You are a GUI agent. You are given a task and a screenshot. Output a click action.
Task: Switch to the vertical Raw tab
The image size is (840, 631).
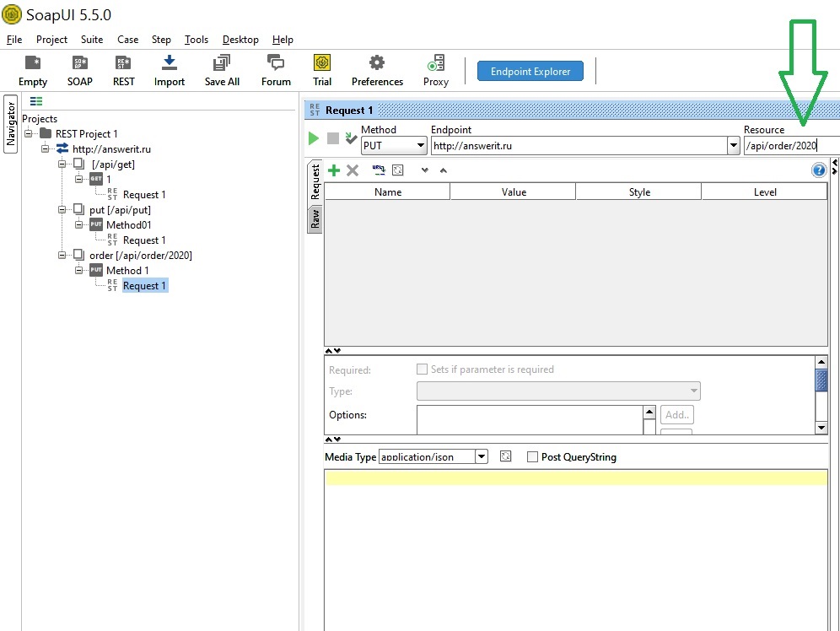coord(315,218)
